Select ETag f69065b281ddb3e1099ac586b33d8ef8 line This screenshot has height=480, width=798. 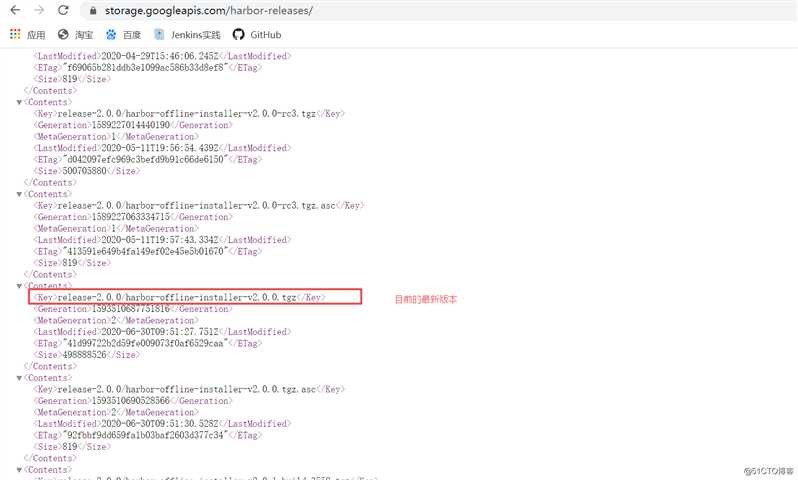(148, 68)
